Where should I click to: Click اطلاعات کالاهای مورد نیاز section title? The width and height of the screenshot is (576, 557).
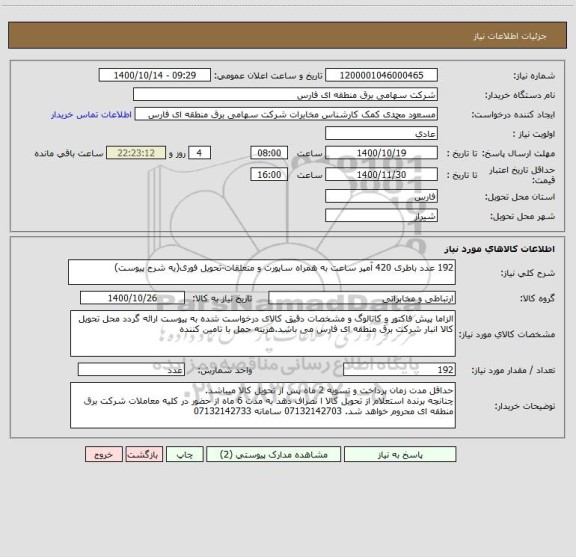[500, 249]
